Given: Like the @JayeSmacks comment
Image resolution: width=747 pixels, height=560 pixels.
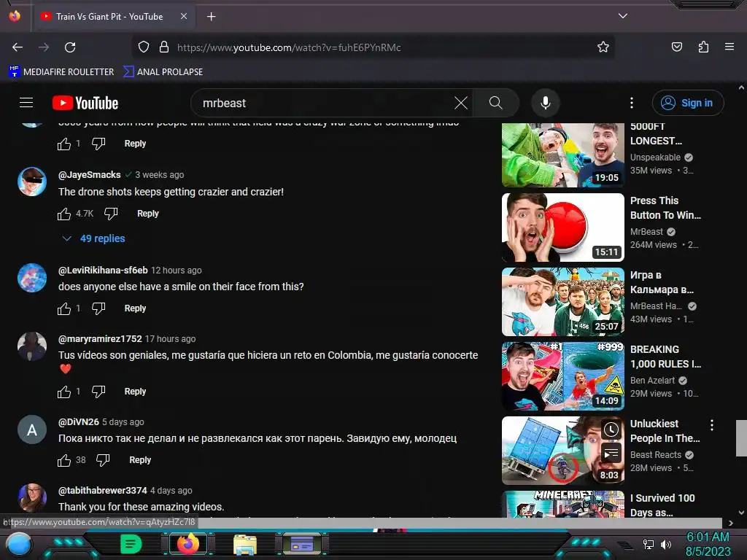Looking at the screenshot, I should [64, 214].
